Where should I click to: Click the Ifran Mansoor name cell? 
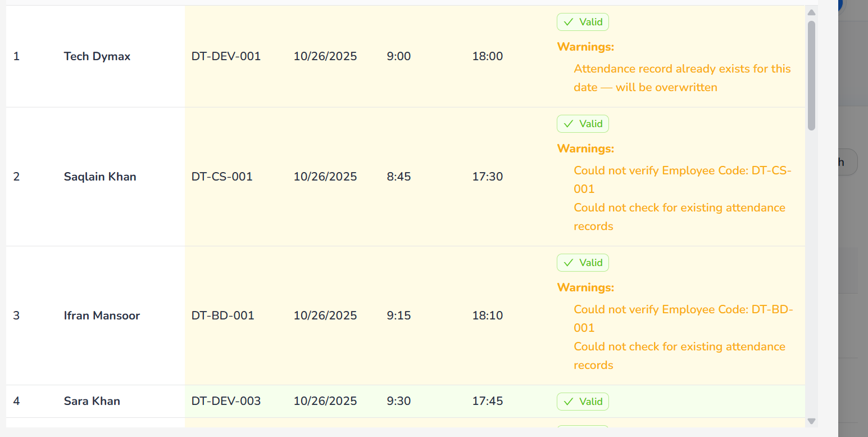(102, 316)
